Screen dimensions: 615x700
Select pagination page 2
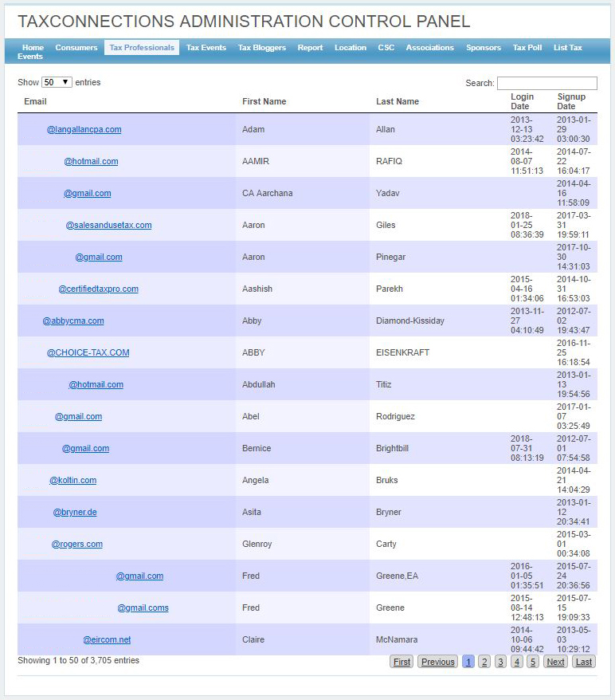484,662
